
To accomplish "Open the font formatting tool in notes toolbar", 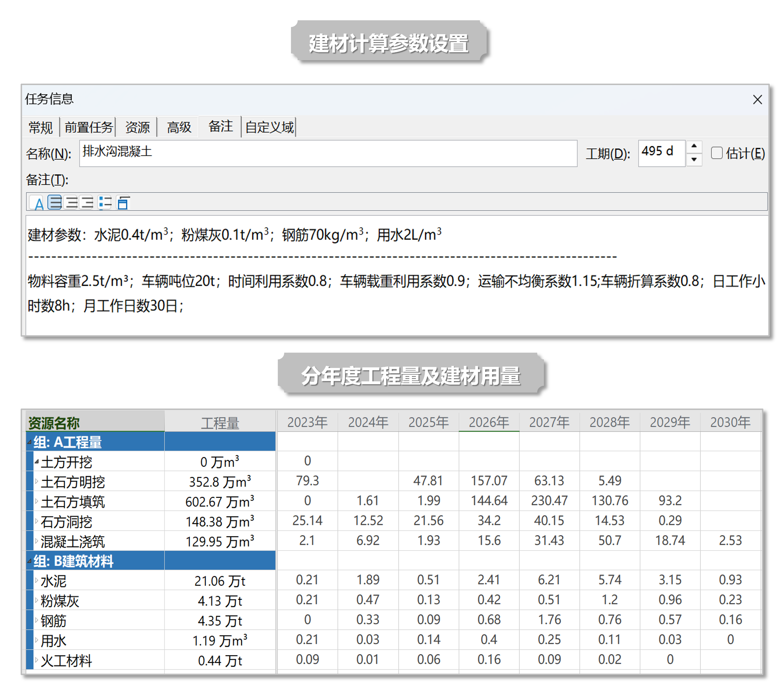I will (x=38, y=202).
